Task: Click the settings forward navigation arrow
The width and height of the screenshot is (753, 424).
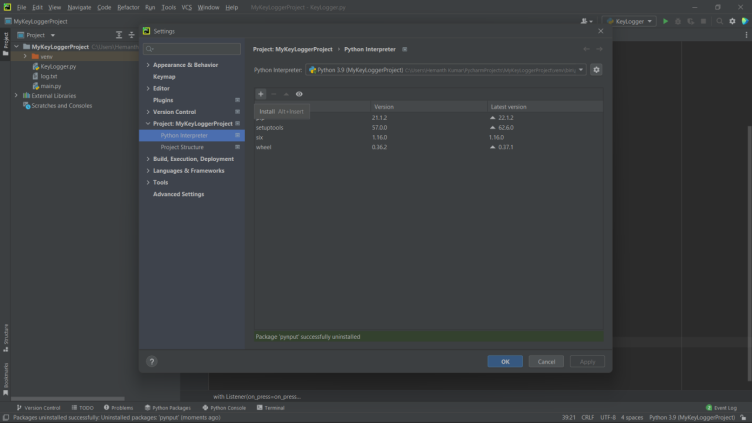Action: coord(599,49)
